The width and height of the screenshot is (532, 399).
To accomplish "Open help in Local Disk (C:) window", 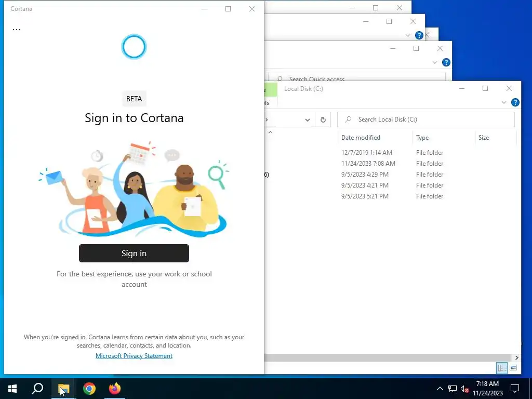I will click(x=515, y=102).
